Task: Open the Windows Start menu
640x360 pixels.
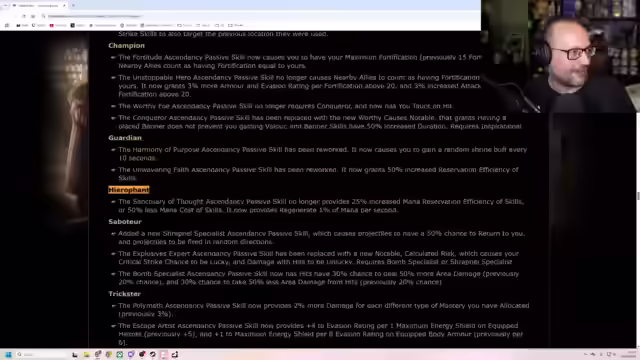Action: [x=9, y=355]
